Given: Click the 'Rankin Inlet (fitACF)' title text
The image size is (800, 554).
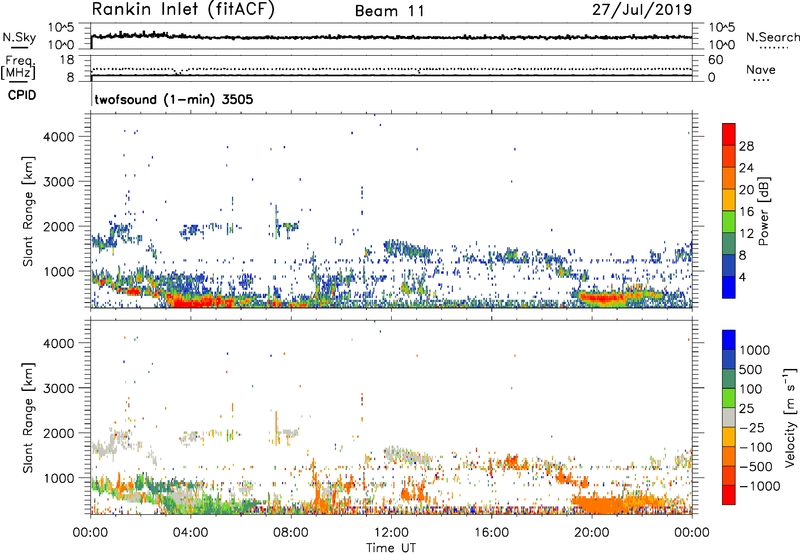Looking at the screenshot, I should point(183,10).
